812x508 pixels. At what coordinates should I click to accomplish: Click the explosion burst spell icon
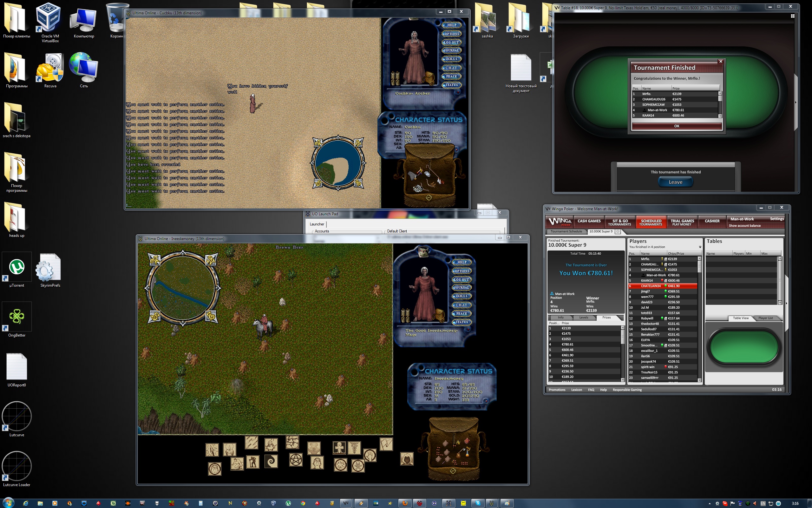point(271,445)
